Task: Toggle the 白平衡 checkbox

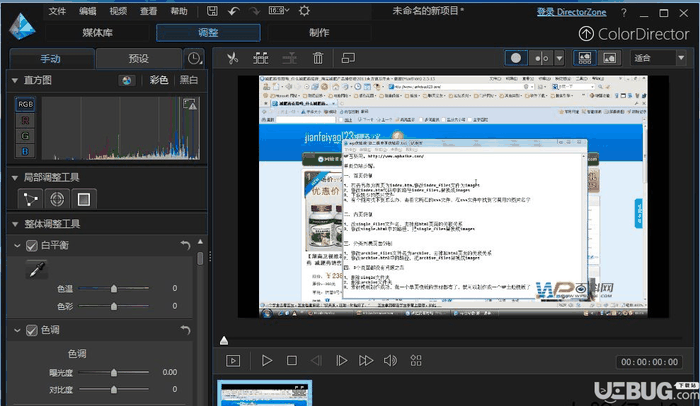Action: [31, 246]
